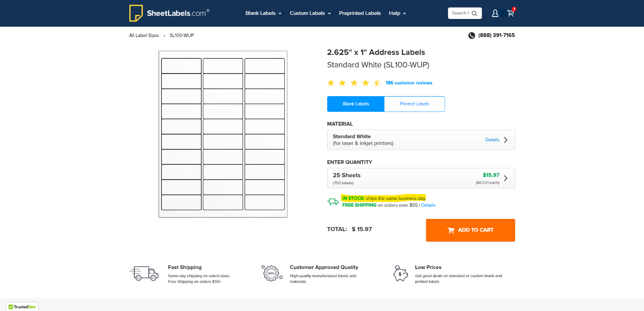Viewport: 644px width, 311px height.
Task: Click the $15.97 price text
Action: pyautogui.click(x=491, y=175)
